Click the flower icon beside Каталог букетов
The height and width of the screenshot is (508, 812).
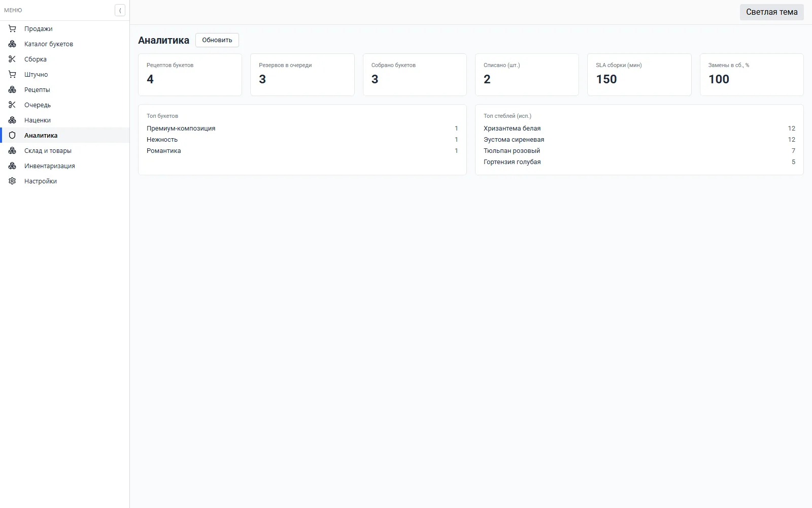[12, 44]
